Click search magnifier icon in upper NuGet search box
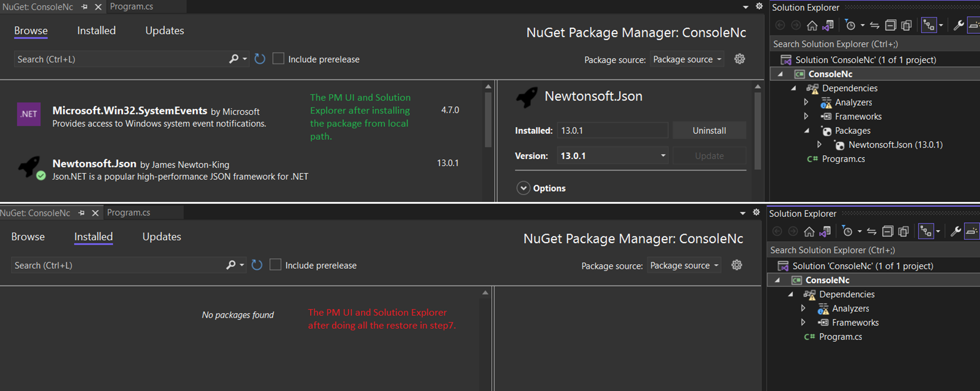This screenshot has width=980, height=391. [x=234, y=59]
